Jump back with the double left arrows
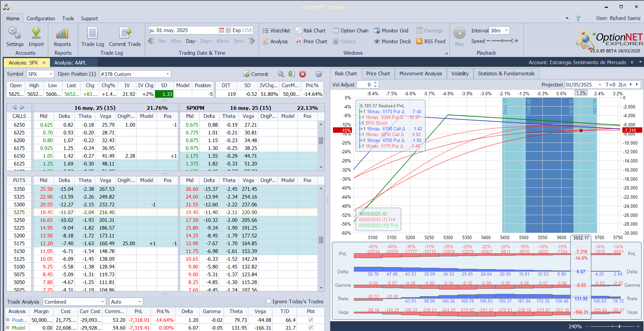The height and width of the screenshot is (331, 644). tap(151, 41)
